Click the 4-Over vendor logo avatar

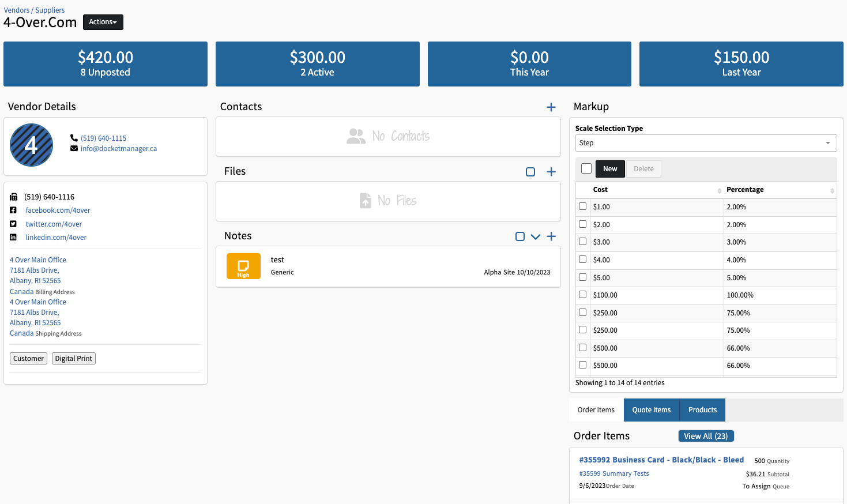click(x=32, y=145)
